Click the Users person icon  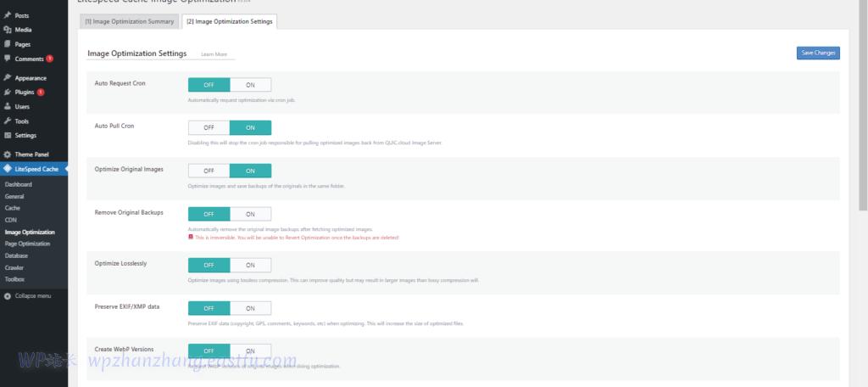coord(7,106)
